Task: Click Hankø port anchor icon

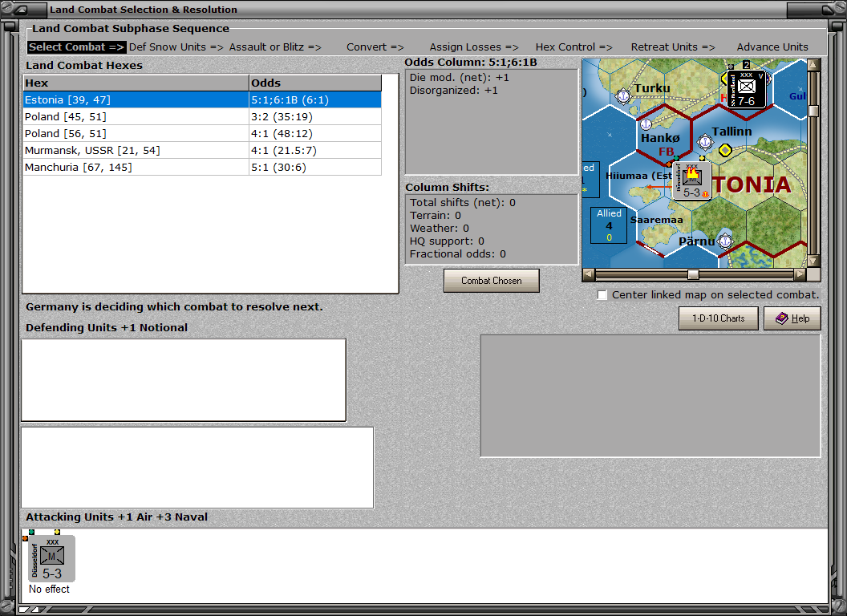Action: click(x=646, y=124)
